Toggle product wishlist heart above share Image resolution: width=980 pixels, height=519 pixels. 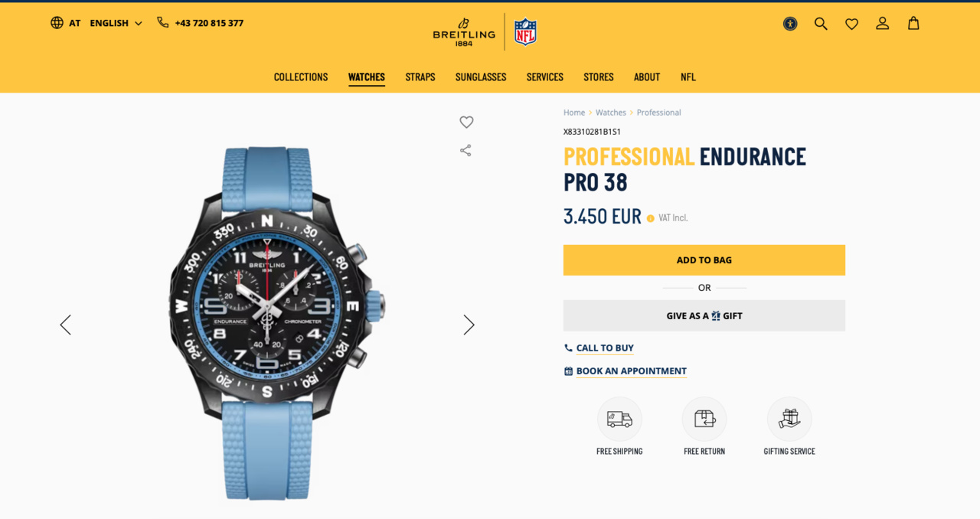click(466, 122)
